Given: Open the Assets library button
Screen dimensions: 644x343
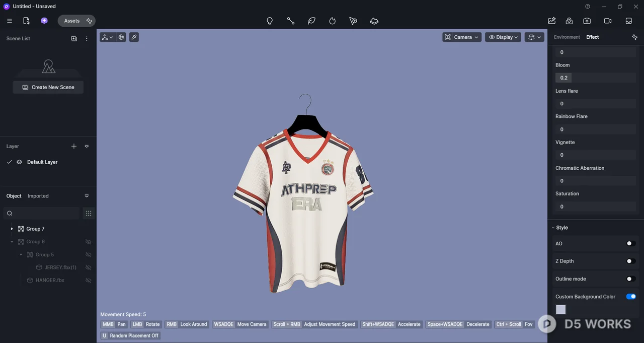Looking at the screenshot, I should click(76, 21).
